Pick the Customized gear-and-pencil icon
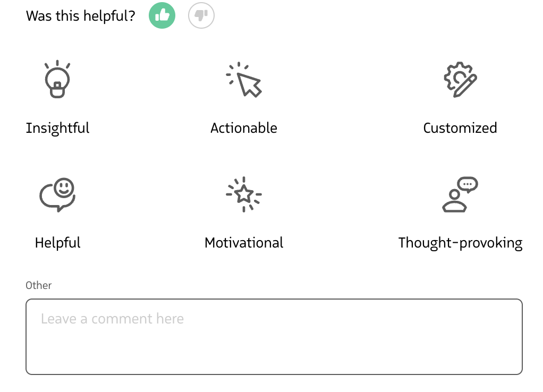543x392 pixels. coord(460,80)
